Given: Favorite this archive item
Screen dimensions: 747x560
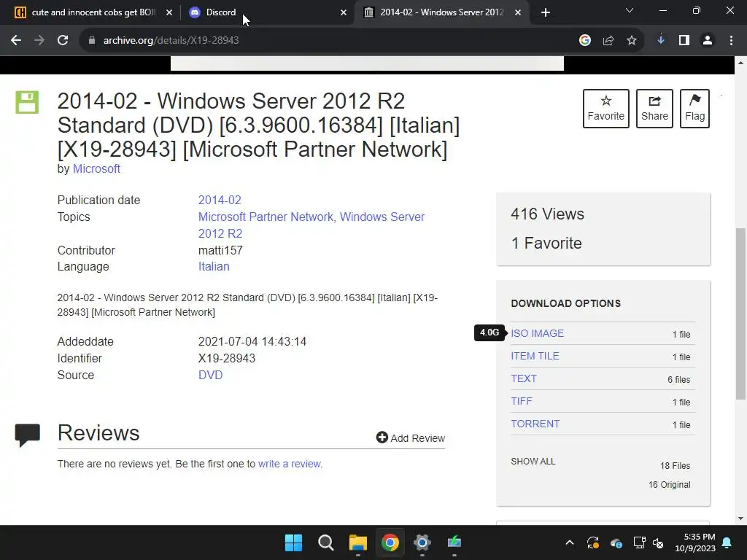Looking at the screenshot, I should 606,109.
